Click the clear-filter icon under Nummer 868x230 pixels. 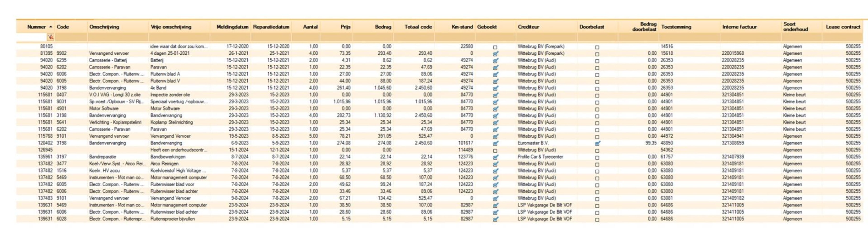pyautogui.click(x=50, y=37)
